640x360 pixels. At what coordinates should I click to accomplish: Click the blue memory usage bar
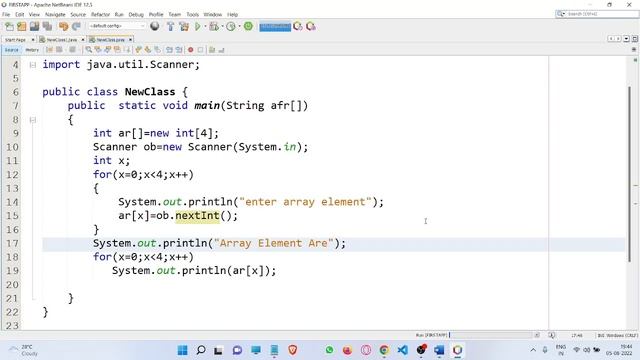pos(275,27)
